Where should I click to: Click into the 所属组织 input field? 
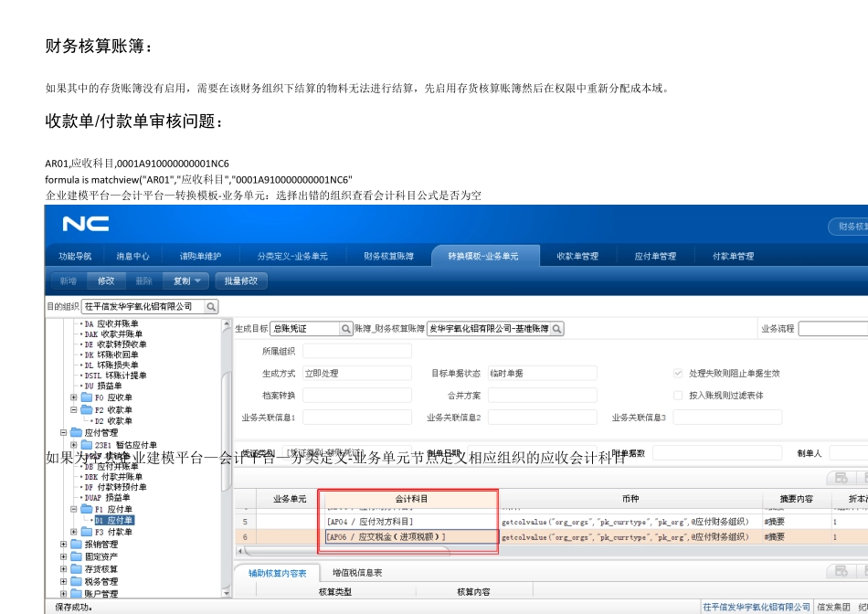tap(357, 351)
